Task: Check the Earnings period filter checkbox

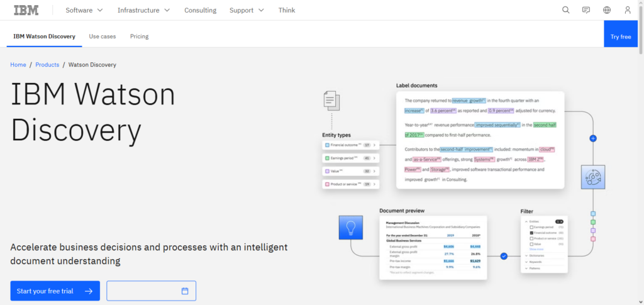Action: coord(531,227)
